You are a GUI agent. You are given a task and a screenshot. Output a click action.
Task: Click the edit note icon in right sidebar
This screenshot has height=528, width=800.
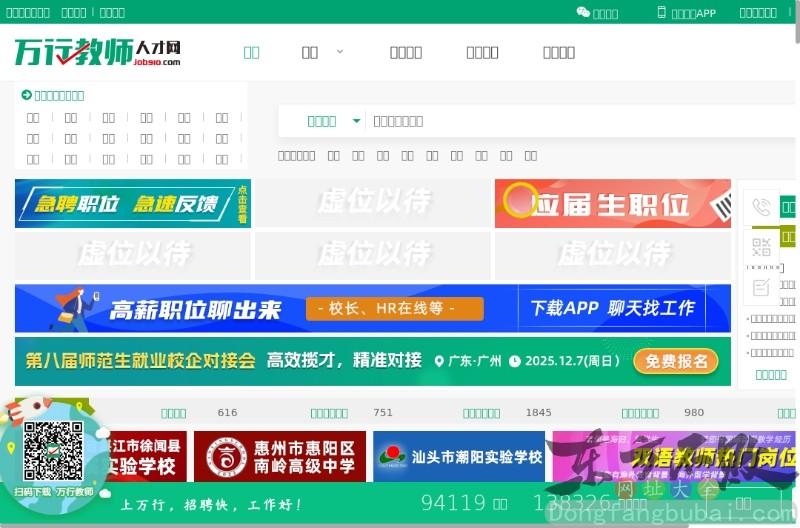coord(761,287)
